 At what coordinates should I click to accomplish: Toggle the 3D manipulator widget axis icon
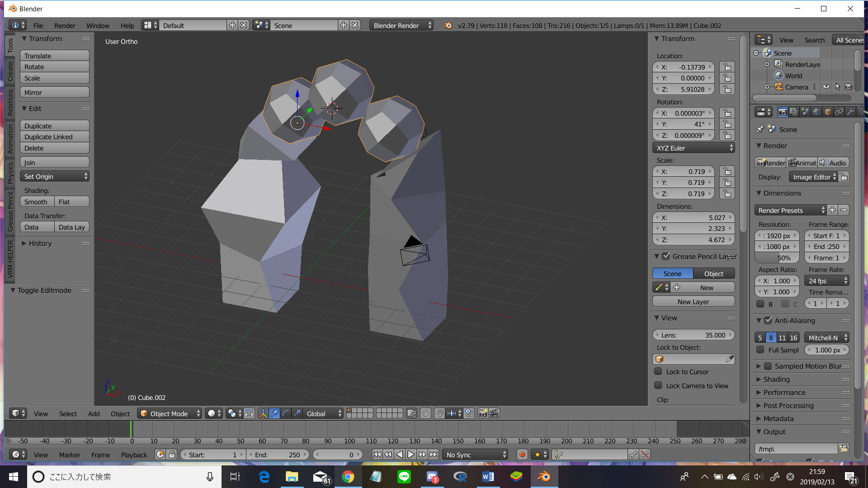263,413
